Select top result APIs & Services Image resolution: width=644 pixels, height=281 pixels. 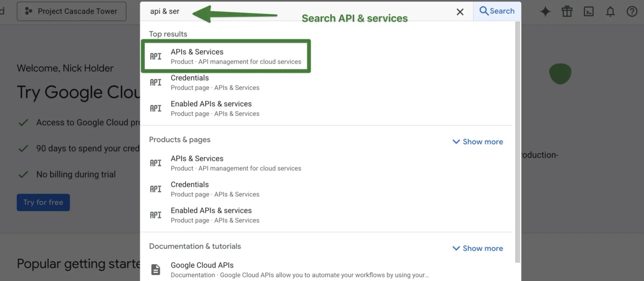[x=226, y=56]
